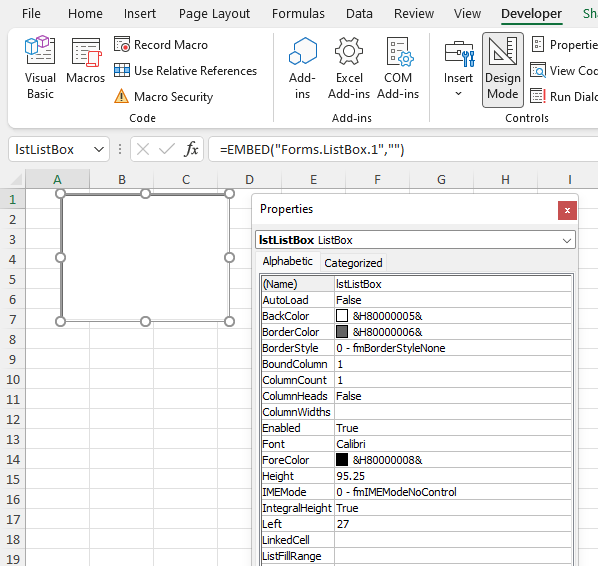The width and height of the screenshot is (598, 566).
Task: Select the Enabled True value
Action: click(x=453, y=428)
